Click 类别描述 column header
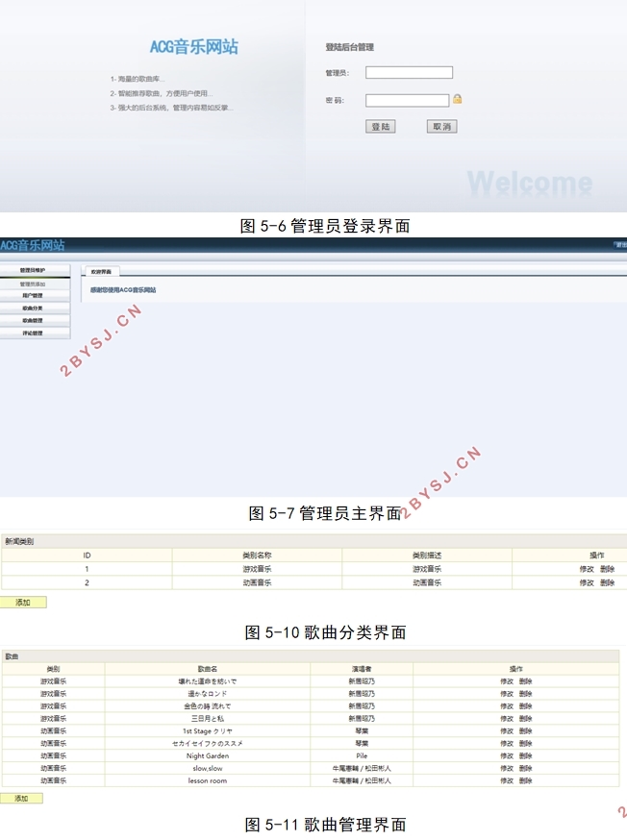The height and width of the screenshot is (840, 627). pyautogui.click(x=427, y=556)
